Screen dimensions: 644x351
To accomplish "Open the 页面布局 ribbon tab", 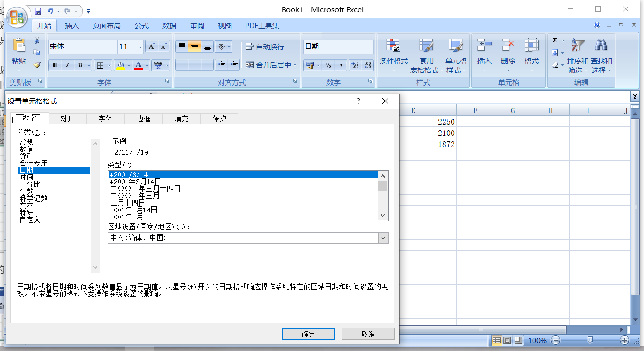I will (x=106, y=26).
